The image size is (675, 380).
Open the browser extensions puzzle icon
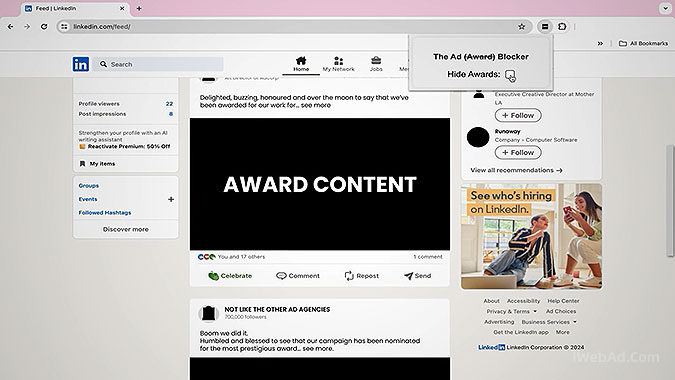pos(562,27)
